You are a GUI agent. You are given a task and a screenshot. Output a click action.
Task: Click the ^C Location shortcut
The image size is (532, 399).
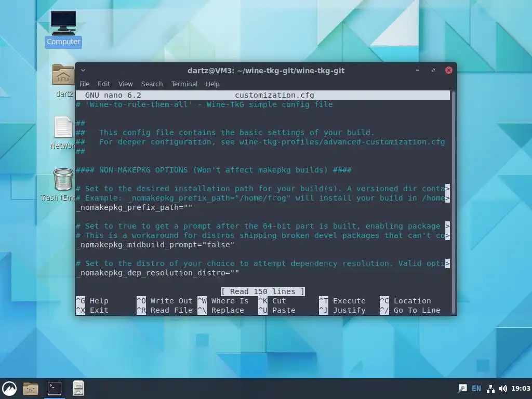(405, 301)
